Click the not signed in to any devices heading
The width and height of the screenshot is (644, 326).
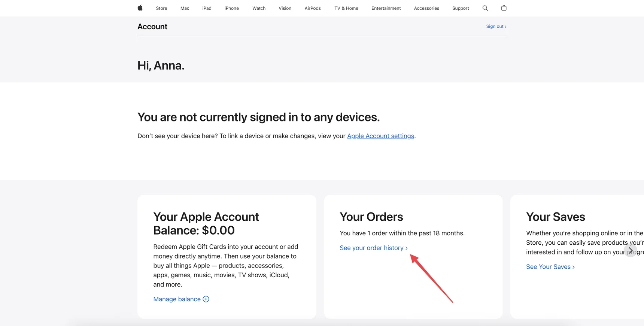pyautogui.click(x=258, y=117)
